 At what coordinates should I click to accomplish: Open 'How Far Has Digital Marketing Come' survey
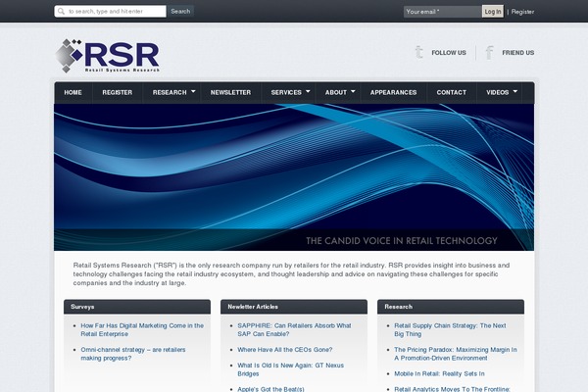tap(142, 329)
